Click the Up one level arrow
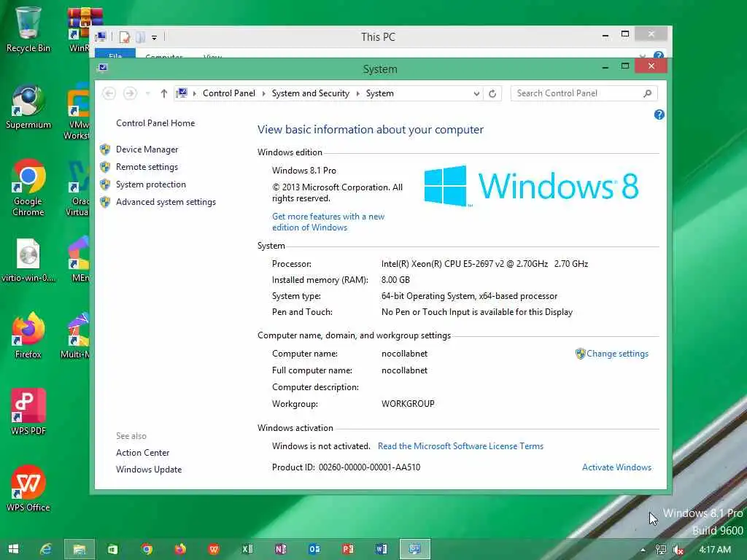This screenshot has width=747, height=560. [x=164, y=93]
